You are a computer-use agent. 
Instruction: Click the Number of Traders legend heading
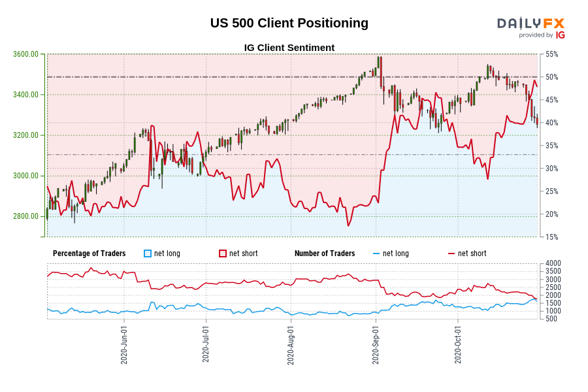(325, 253)
